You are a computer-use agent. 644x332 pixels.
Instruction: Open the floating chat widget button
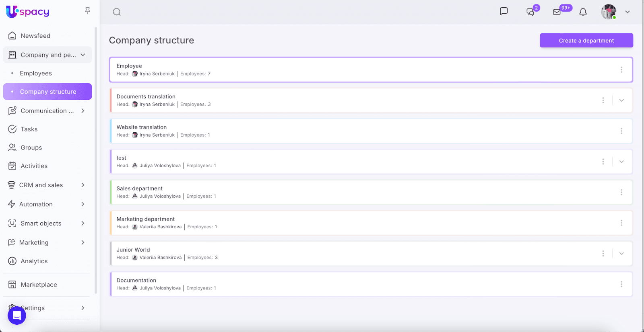[17, 315]
